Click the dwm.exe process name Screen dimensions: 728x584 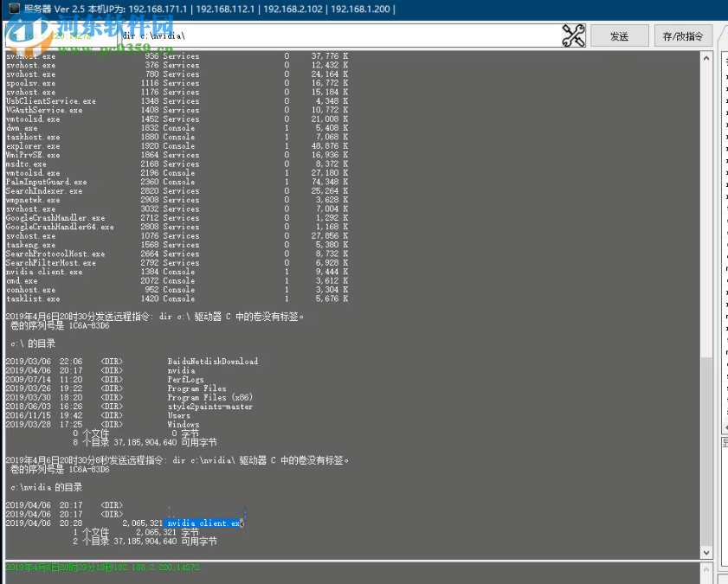(x=22, y=128)
